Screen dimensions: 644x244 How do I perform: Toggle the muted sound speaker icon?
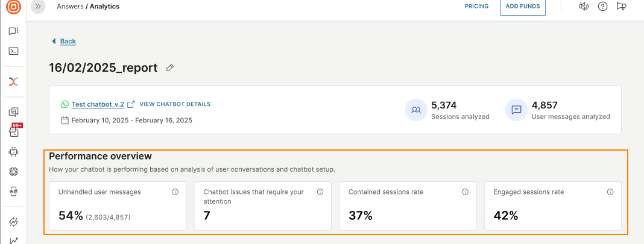click(x=584, y=7)
